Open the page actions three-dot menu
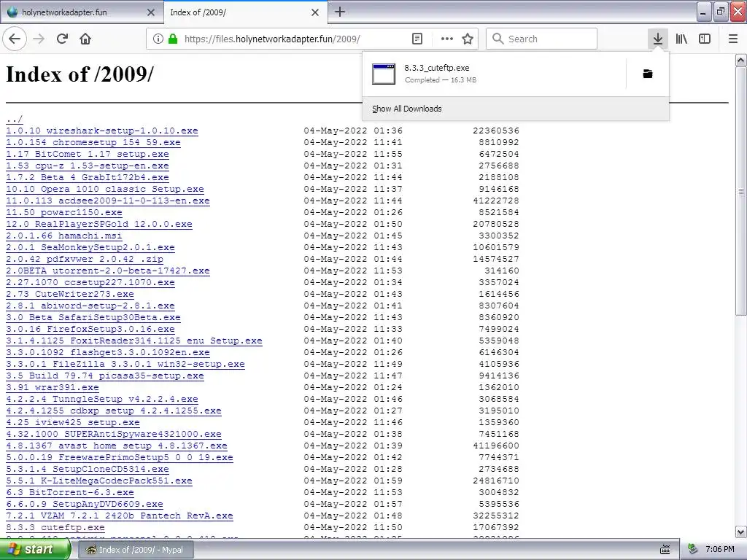Screen dimensions: 747x560 (x=446, y=39)
